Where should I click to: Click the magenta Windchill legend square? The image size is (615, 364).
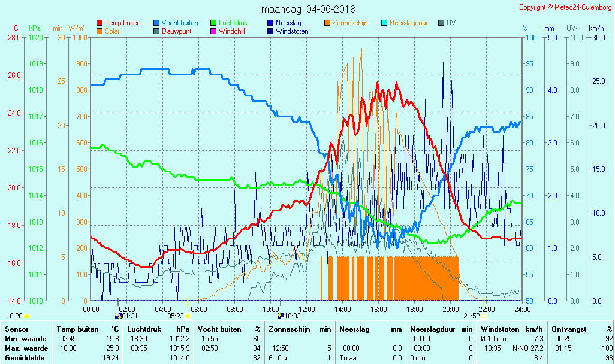[x=213, y=31]
